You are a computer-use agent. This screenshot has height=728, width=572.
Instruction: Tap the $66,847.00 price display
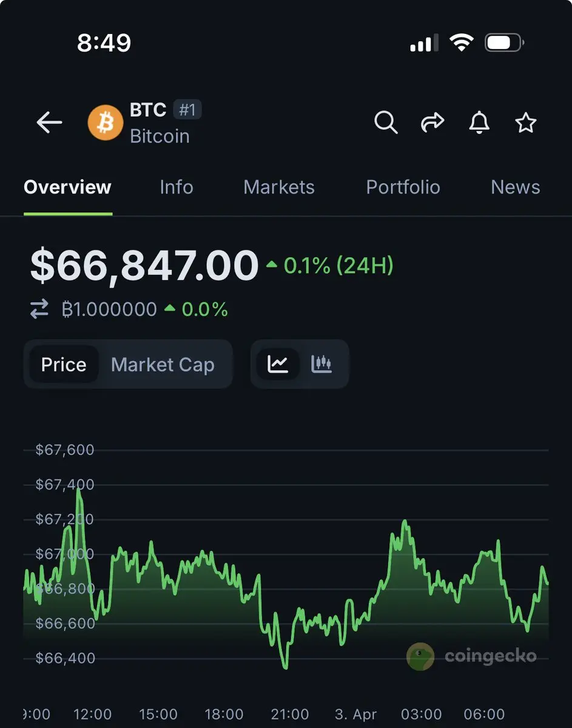pyautogui.click(x=144, y=266)
